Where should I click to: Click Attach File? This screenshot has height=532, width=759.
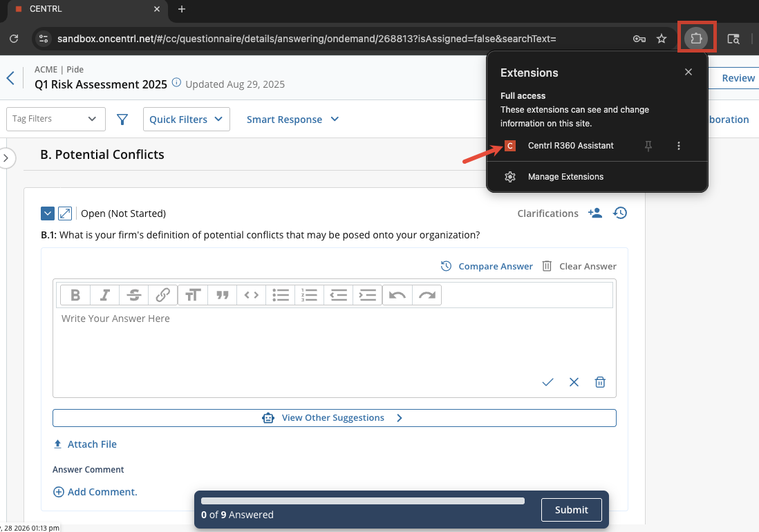85,444
